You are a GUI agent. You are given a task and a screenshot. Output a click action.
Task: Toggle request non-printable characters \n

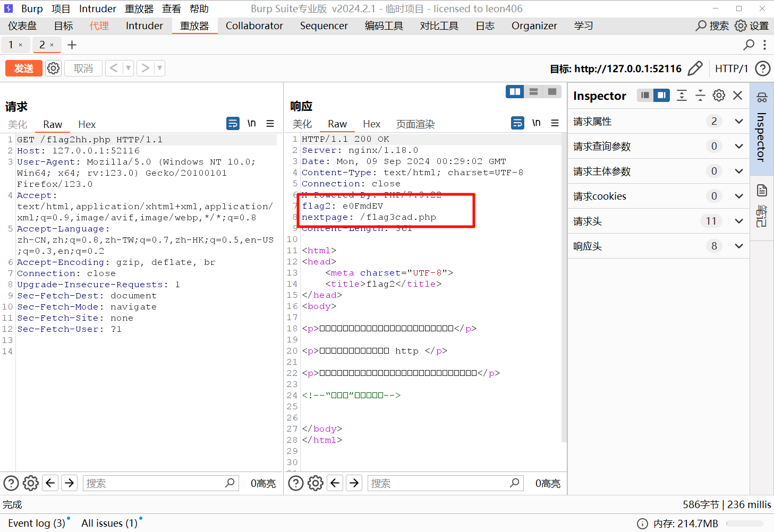coord(252,123)
